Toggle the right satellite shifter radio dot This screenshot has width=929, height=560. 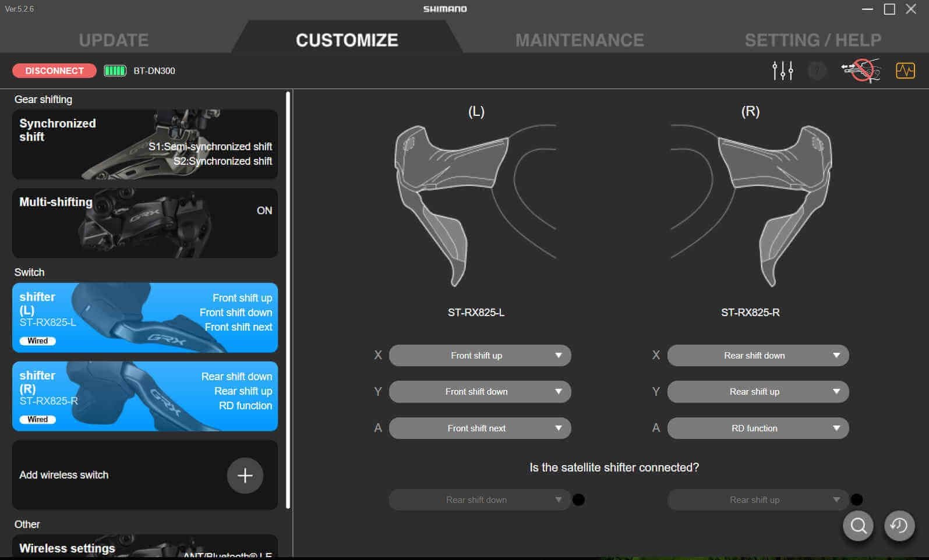click(857, 500)
